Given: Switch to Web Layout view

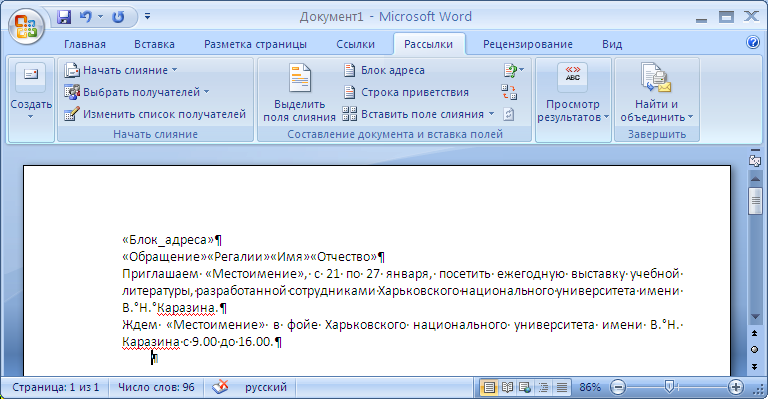Looking at the screenshot, I should (x=525, y=388).
